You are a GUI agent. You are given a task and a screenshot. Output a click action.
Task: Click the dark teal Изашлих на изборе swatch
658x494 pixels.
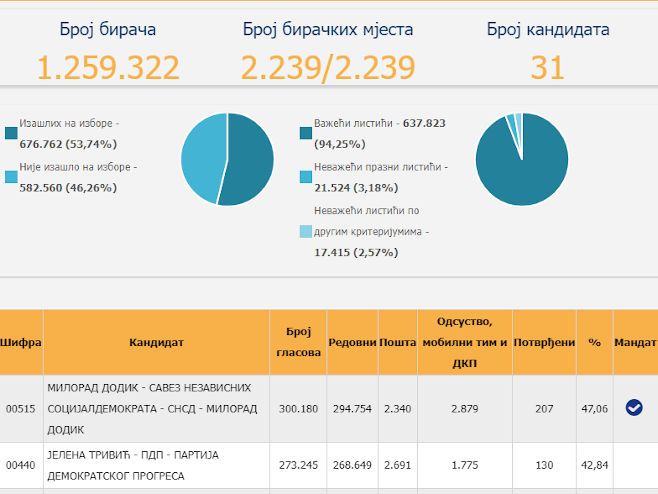tap(11, 133)
